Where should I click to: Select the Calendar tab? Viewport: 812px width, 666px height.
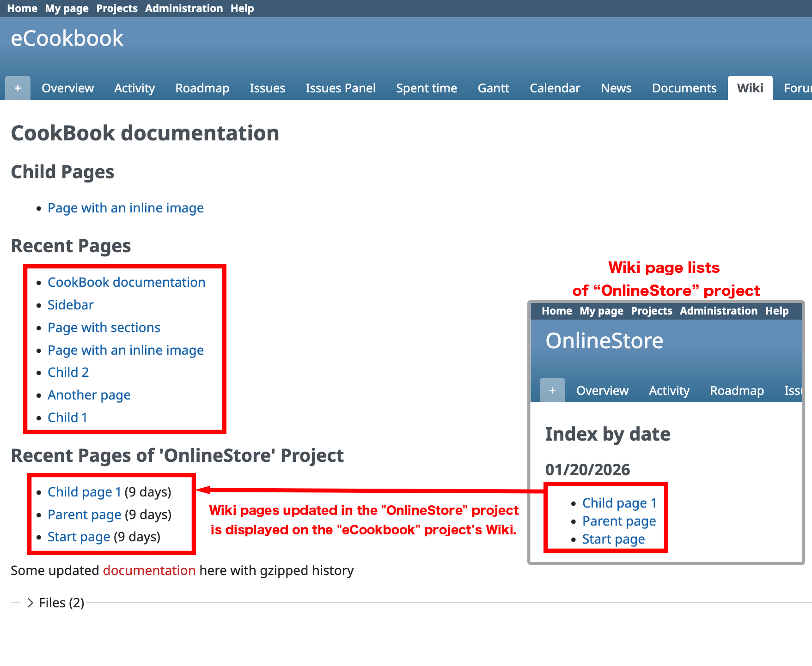tap(555, 88)
